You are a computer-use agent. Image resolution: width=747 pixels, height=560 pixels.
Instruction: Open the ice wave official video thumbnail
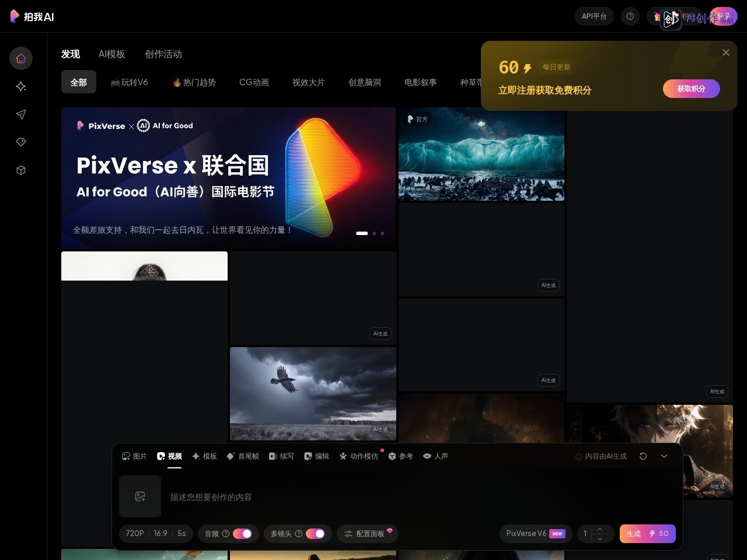(481, 154)
